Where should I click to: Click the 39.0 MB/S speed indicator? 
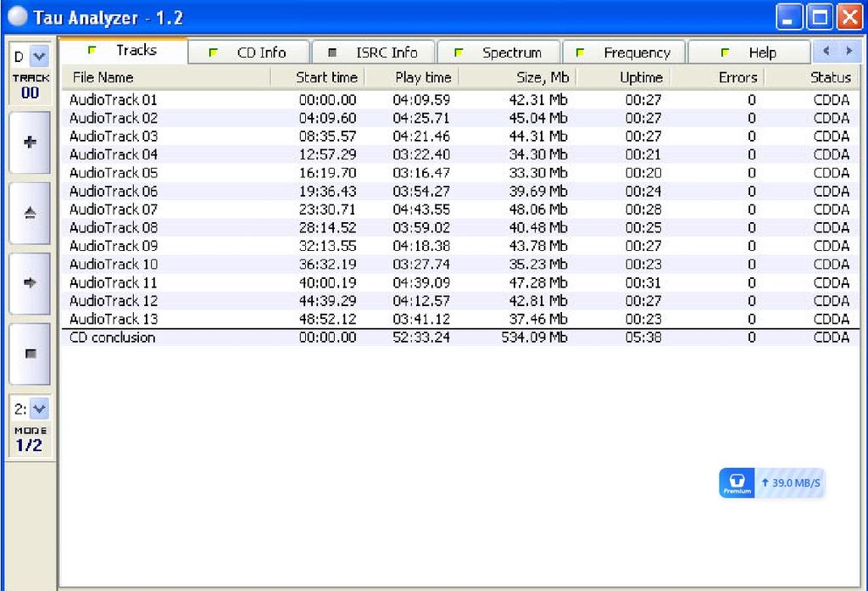click(x=791, y=483)
